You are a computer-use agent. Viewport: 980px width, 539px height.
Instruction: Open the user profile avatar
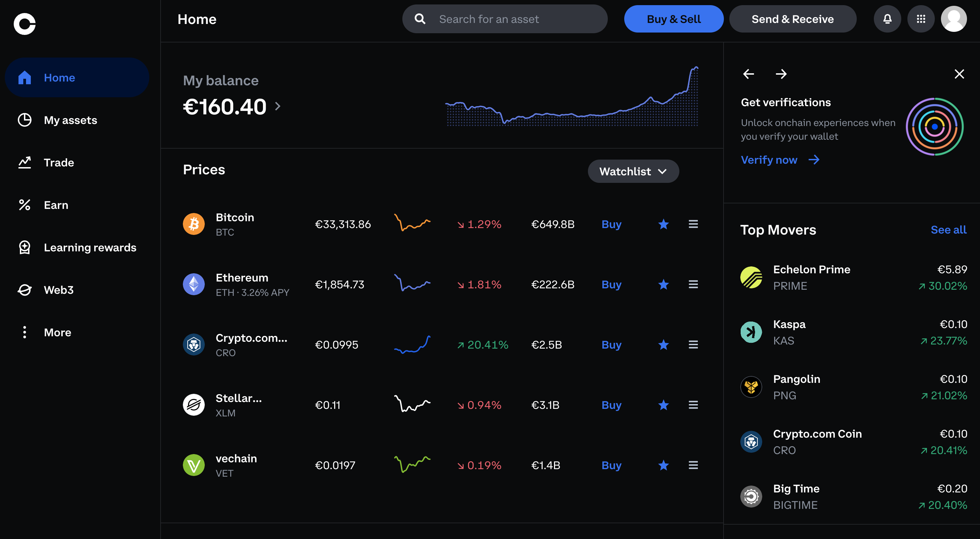954,19
